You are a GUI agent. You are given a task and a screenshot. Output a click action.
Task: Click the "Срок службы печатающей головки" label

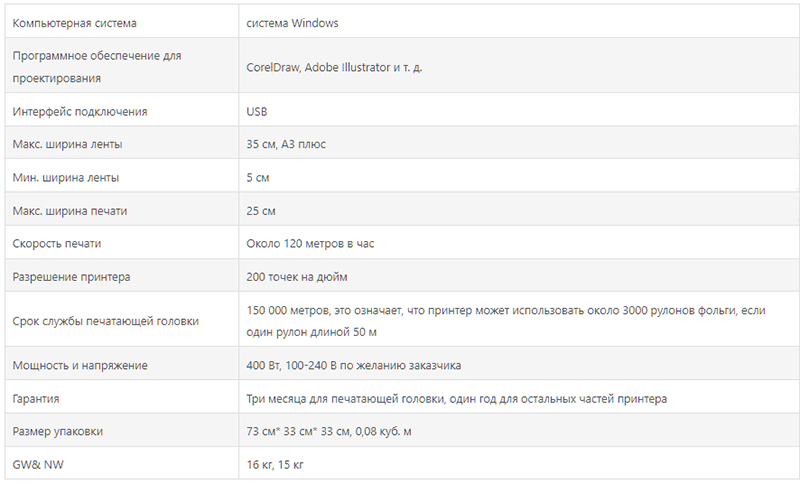pos(105,321)
